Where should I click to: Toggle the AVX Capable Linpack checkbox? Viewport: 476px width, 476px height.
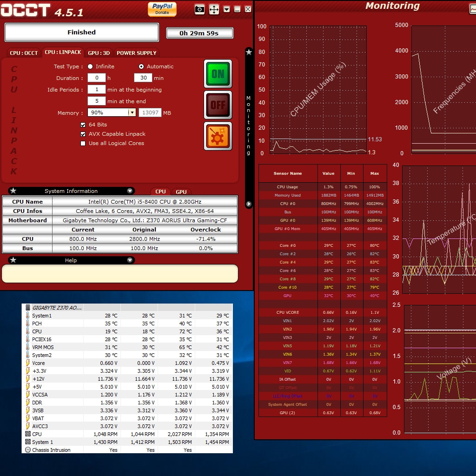click(x=83, y=134)
